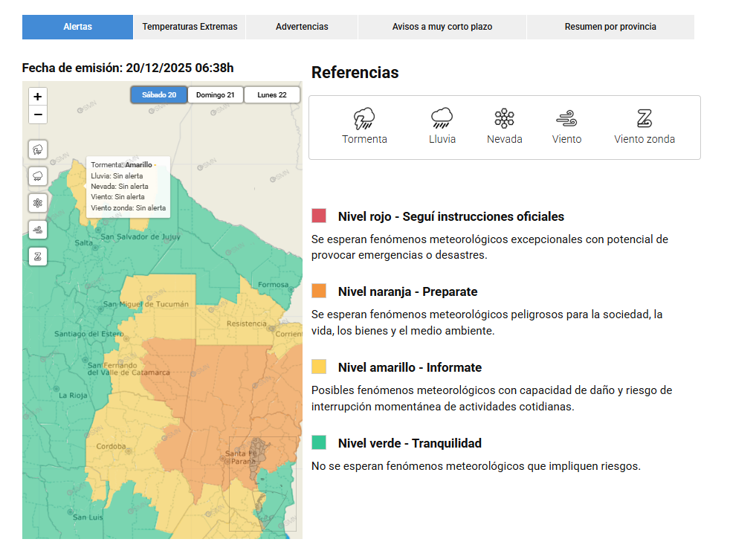Toggle the snowfall filter button on the map
756x542 pixels.
38,203
